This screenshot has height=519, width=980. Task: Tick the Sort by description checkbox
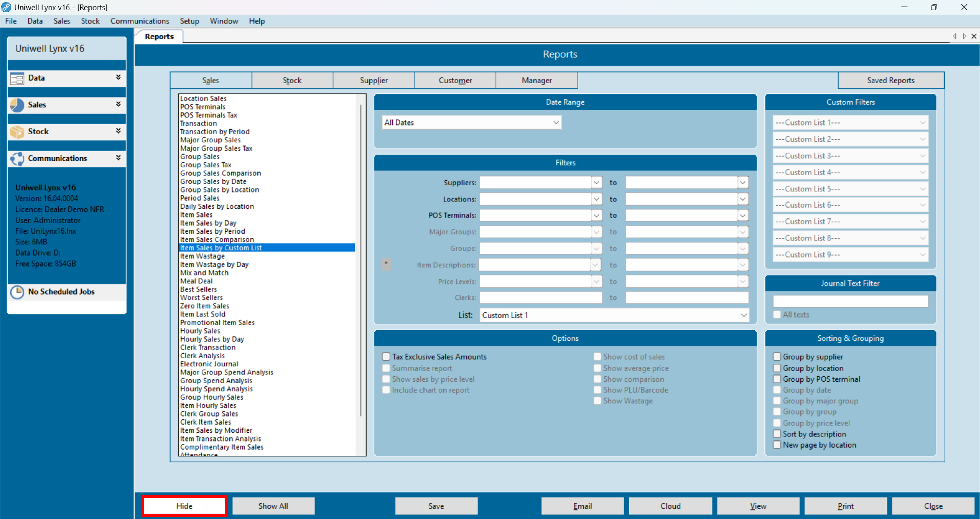(x=776, y=434)
